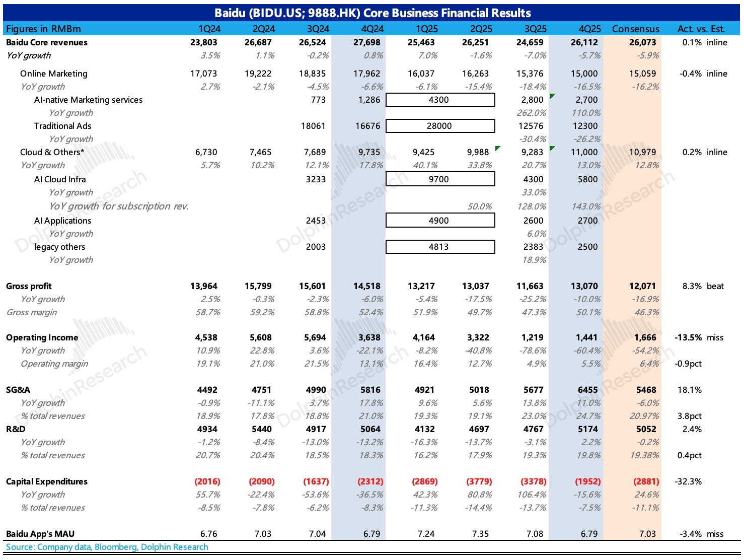
Task: Select the Operating Income consensus value 1,666
Action: (645, 337)
